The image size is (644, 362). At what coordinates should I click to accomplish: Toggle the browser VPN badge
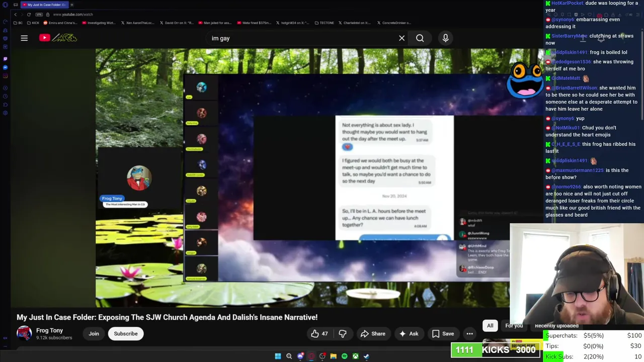click(x=39, y=15)
